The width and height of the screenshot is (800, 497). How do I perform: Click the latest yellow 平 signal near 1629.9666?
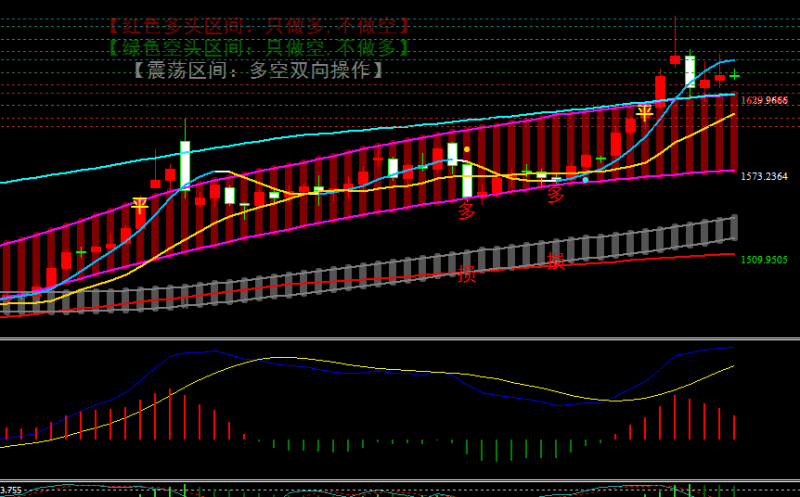pos(644,113)
